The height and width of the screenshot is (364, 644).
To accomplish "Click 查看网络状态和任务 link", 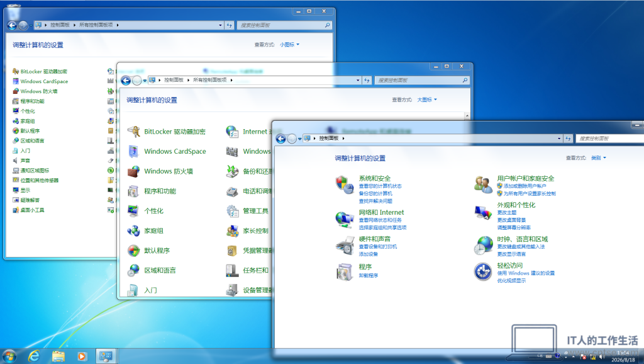I will pyautogui.click(x=380, y=220).
